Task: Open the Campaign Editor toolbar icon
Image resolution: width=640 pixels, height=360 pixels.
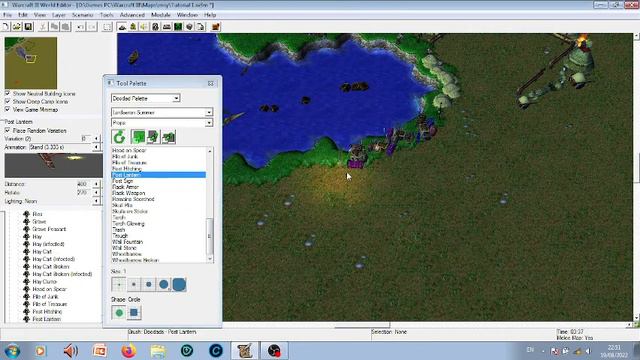Action: point(167,27)
